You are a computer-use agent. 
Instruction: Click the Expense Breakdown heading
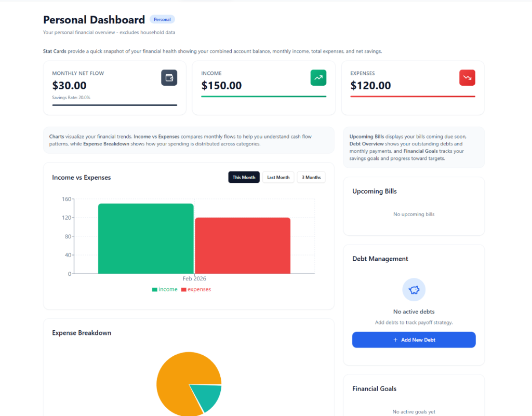82,333
